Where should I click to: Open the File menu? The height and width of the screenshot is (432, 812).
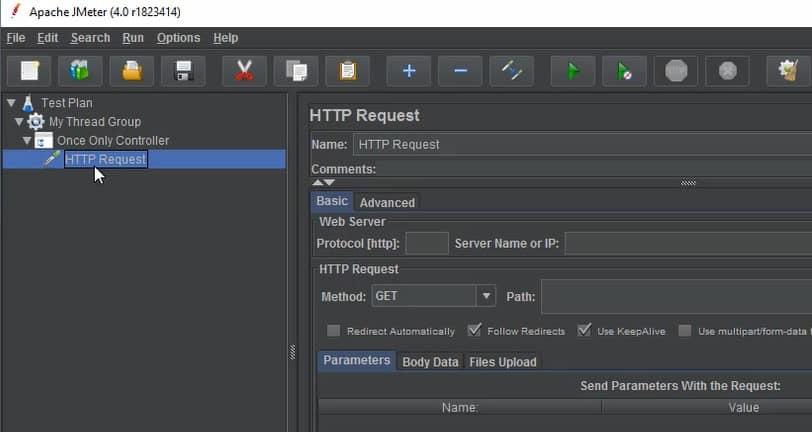16,38
